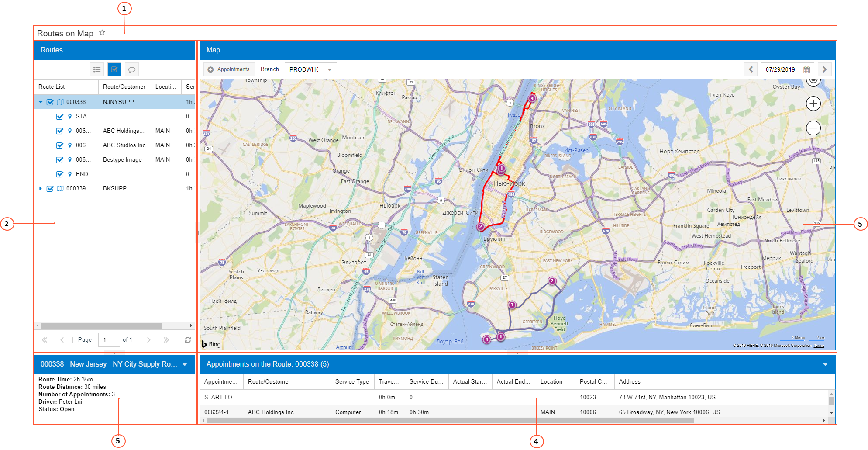The width and height of the screenshot is (868, 450).
Task: Click the Actual Star... column header
Action: coord(470,381)
